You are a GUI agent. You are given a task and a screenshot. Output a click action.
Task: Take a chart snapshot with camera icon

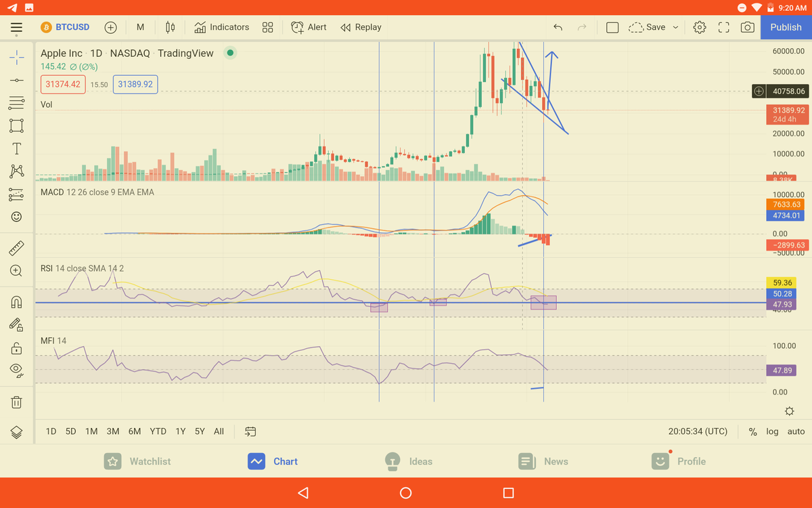pos(748,27)
